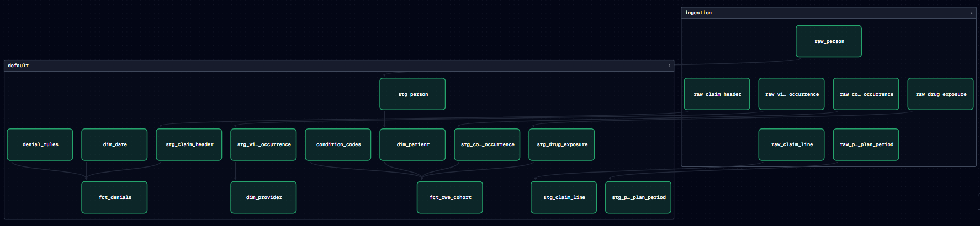This screenshot has height=226, width=980.
Task: Select the stg_claim_header node
Action: [189, 144]
